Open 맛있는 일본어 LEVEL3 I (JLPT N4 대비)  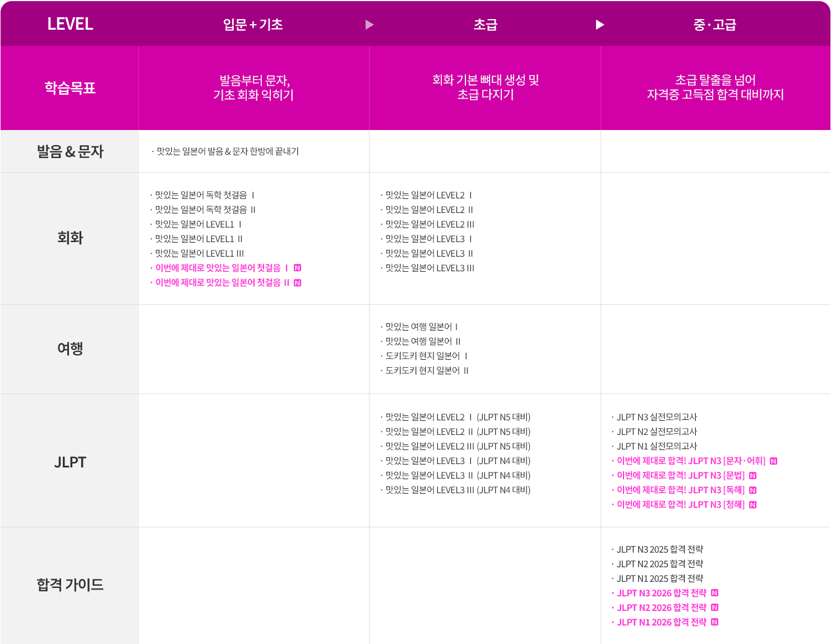point(456,461)
